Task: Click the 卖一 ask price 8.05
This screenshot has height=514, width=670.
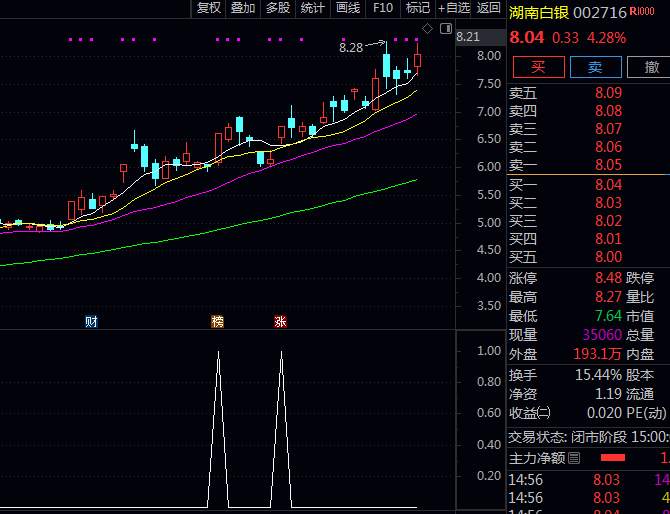Action: [x=608, y=165]
